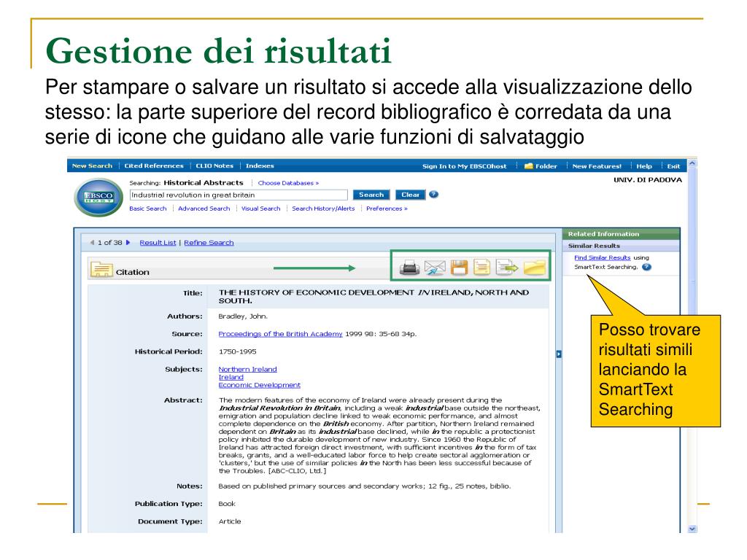The width and height of the screenshot is (747, 560).
Task: Click Sign In to My EBSCOhost
Action: click(x=465, y=166)
